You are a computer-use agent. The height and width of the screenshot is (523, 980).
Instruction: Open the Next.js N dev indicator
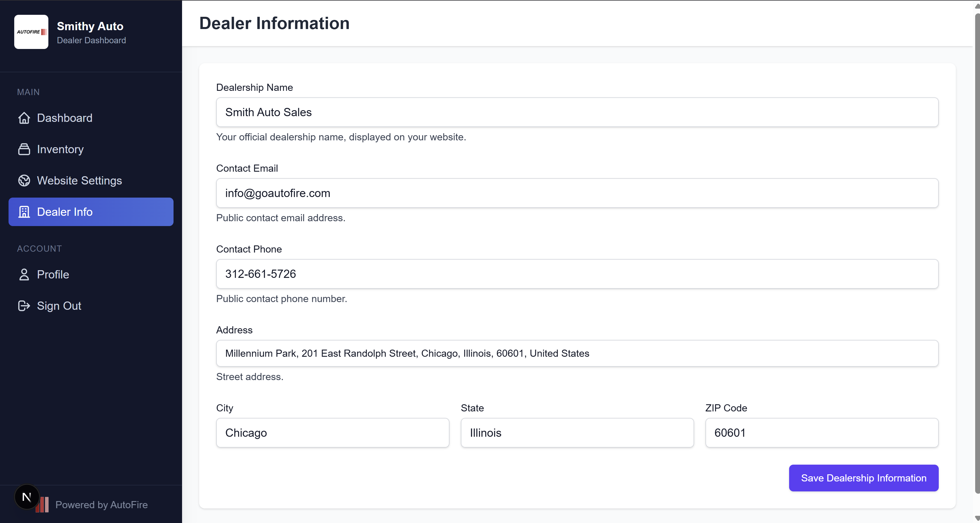pyautogui.click(x=27, y=497)
